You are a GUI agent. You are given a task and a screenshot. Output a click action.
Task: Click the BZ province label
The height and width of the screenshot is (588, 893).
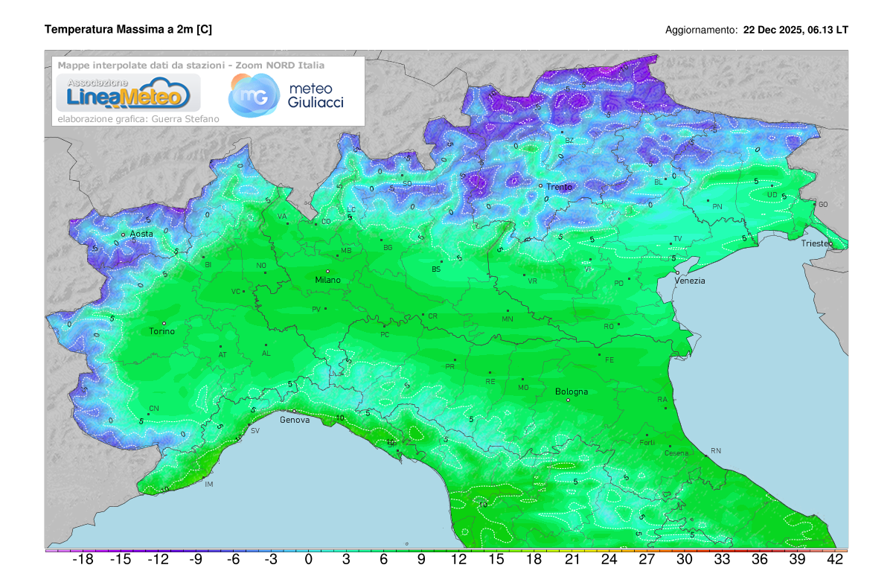coord(571,138)
